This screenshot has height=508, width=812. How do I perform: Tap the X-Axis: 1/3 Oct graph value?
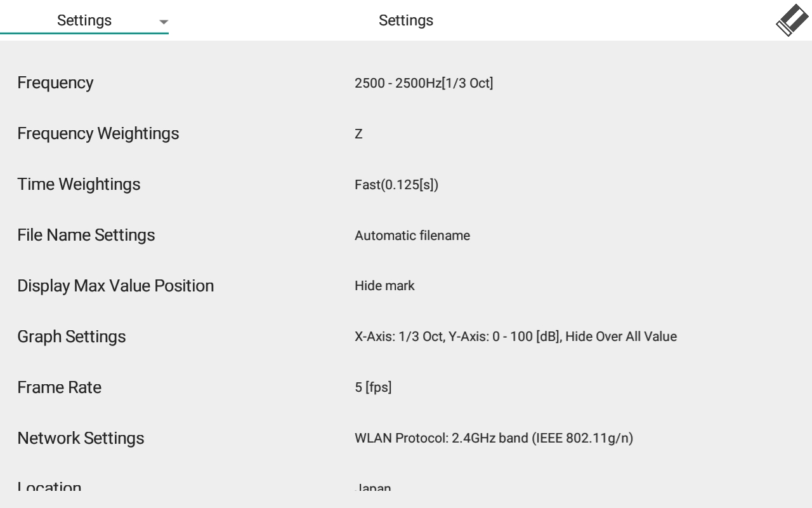pyautogui.click(x=516, y=337)
